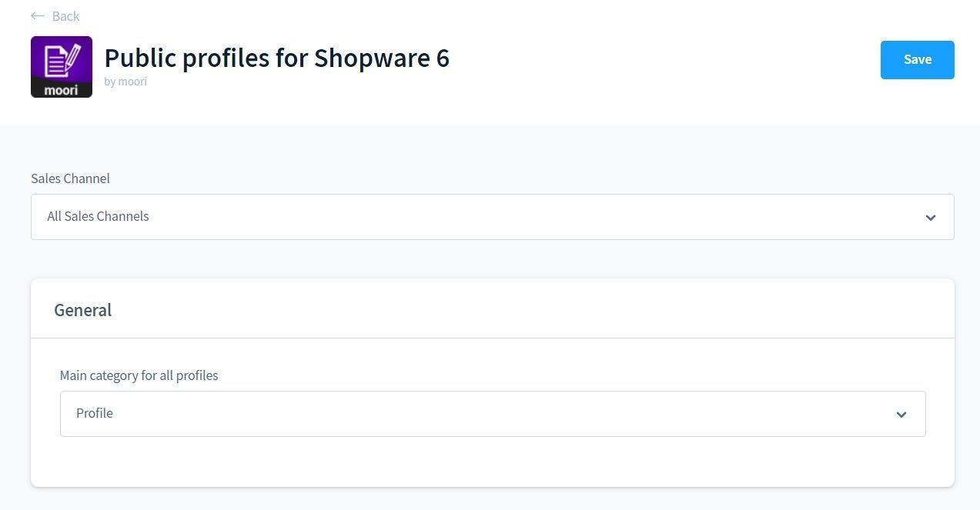The height and width of the screenshot is (510, 980).
Task: Open the Sales Channel select field
Action: 493,217
